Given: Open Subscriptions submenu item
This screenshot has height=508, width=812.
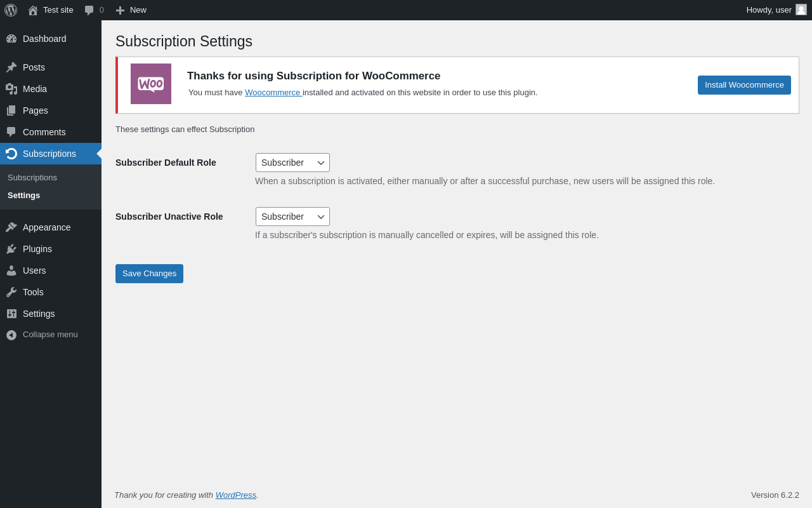Looking at the screenshot, I should coord(32,178).
